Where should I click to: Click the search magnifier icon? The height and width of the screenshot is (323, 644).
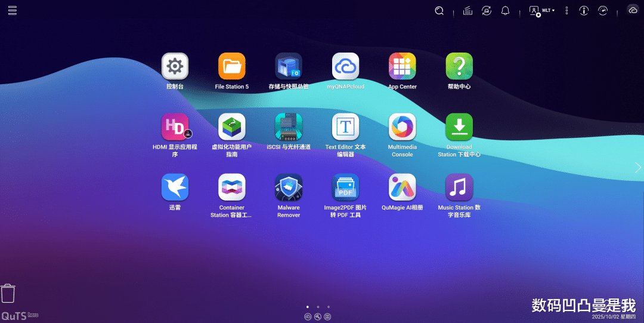tap(439, 11)
